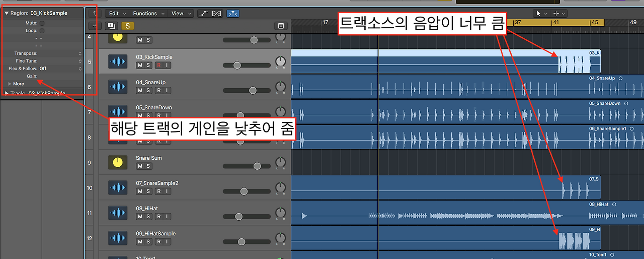Check the region Loop checkbox
644x259 pixels.
[x=42, y=31]
